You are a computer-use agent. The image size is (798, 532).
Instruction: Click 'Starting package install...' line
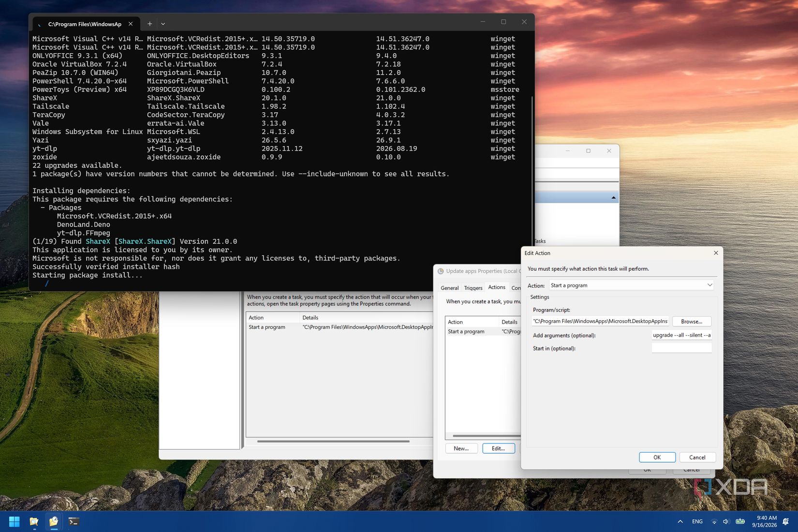(x=88, y=275)
